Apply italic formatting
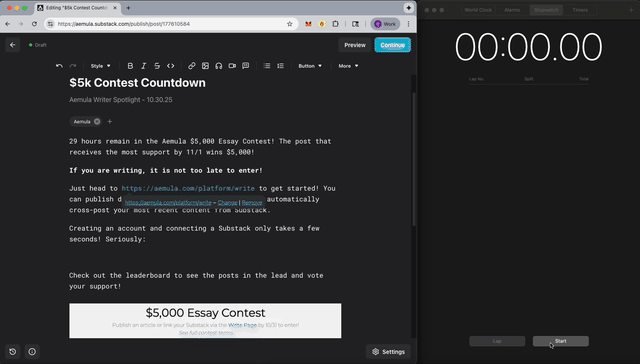 pos(144,66)
